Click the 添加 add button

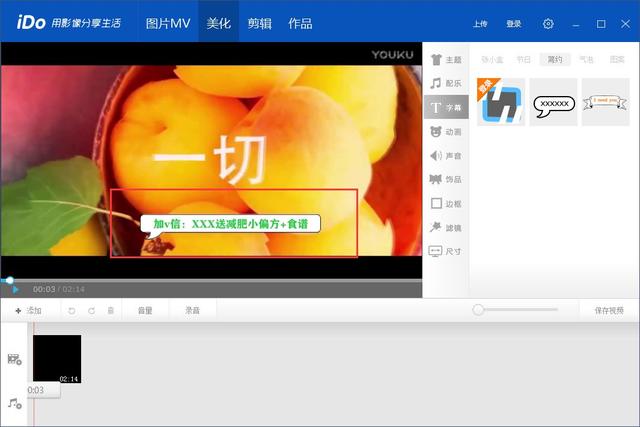(x=28, y=311)
